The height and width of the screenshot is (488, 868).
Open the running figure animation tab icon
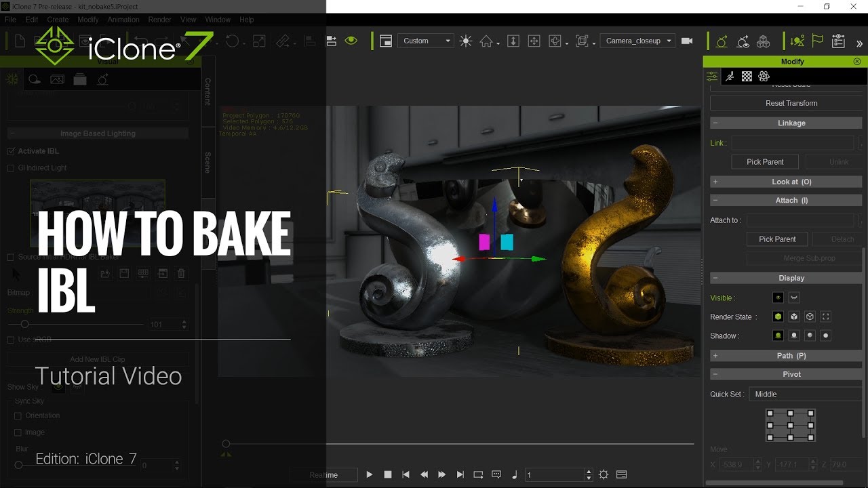tap(730, 77)
